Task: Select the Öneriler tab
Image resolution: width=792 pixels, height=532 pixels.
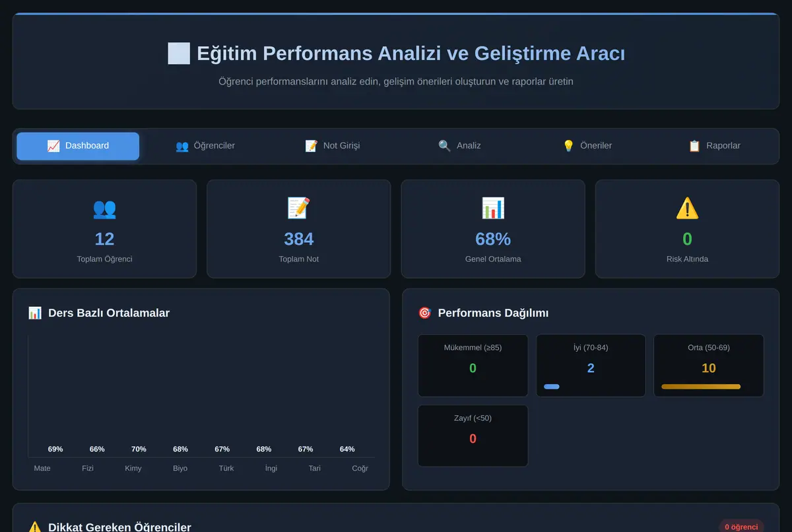Action: pos(587,146)
